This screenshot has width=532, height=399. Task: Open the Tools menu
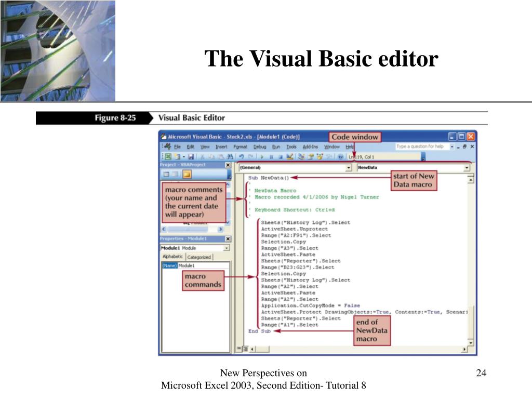pos(291,147)
